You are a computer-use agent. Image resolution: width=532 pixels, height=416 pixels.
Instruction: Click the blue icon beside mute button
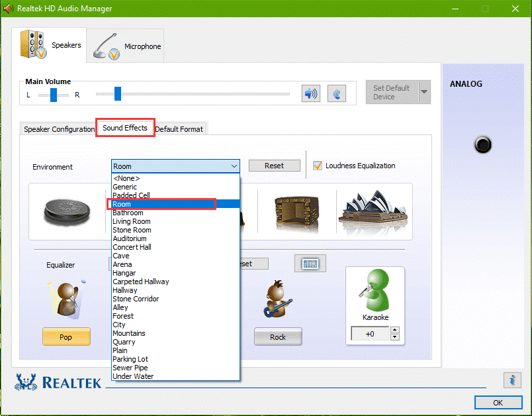(x=337, y=93)
